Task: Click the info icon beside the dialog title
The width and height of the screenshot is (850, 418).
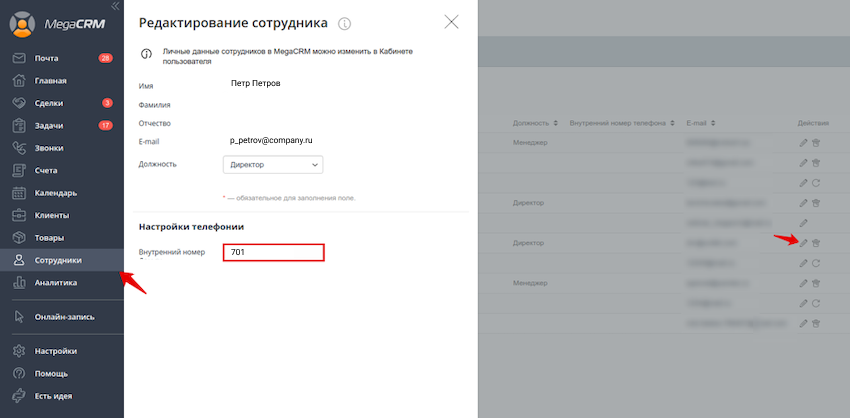Action: [x=344, y=23]
